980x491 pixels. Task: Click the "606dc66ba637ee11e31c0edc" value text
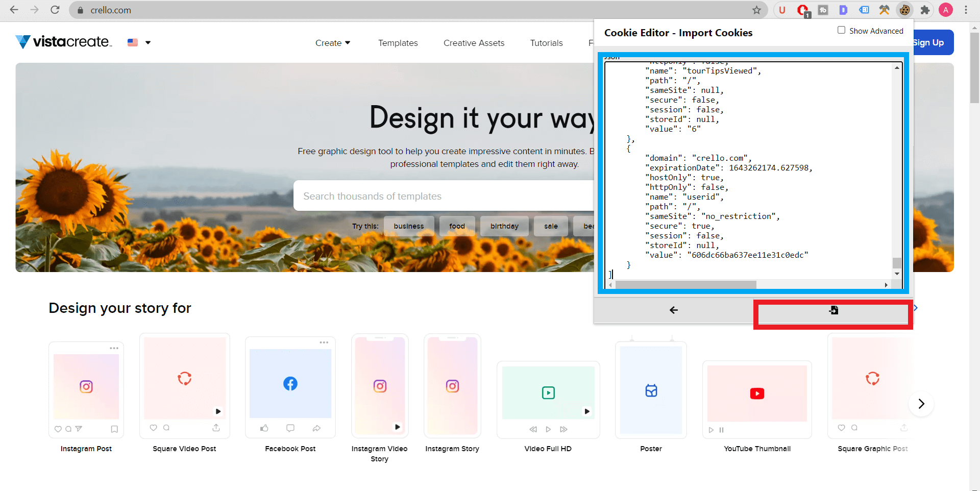(x=748, y=255)
